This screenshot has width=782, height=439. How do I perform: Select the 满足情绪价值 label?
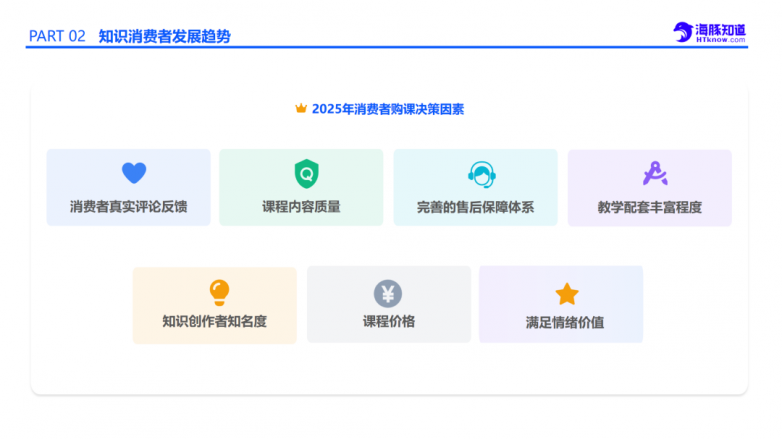(x=564, y=323)
